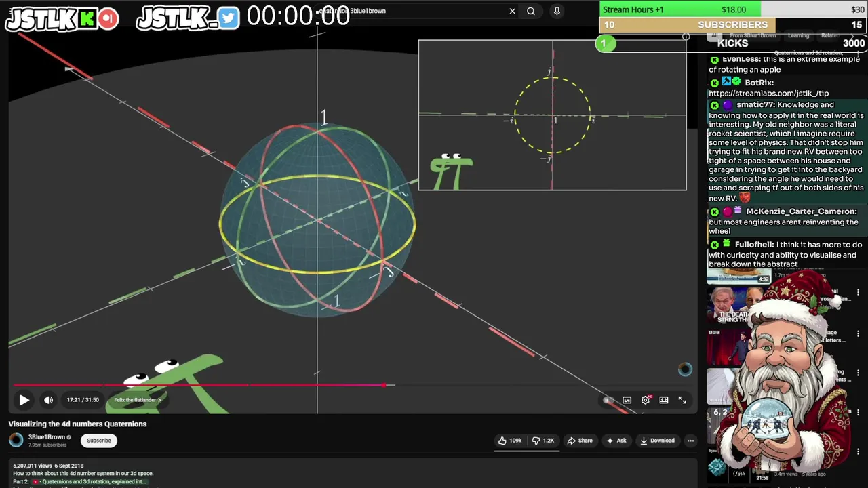868x488 pixels.
Task: Download the video
Action: tap(656, 441)
